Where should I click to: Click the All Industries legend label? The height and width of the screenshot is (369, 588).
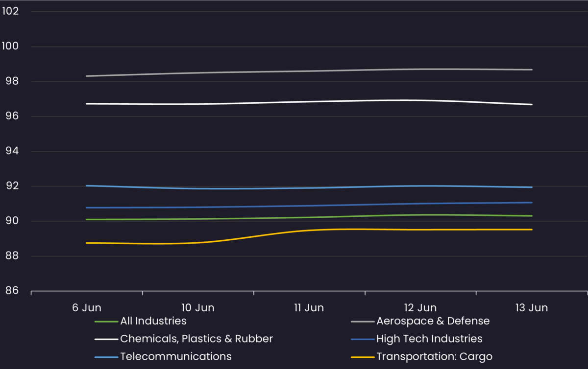(x=153, y=321)
